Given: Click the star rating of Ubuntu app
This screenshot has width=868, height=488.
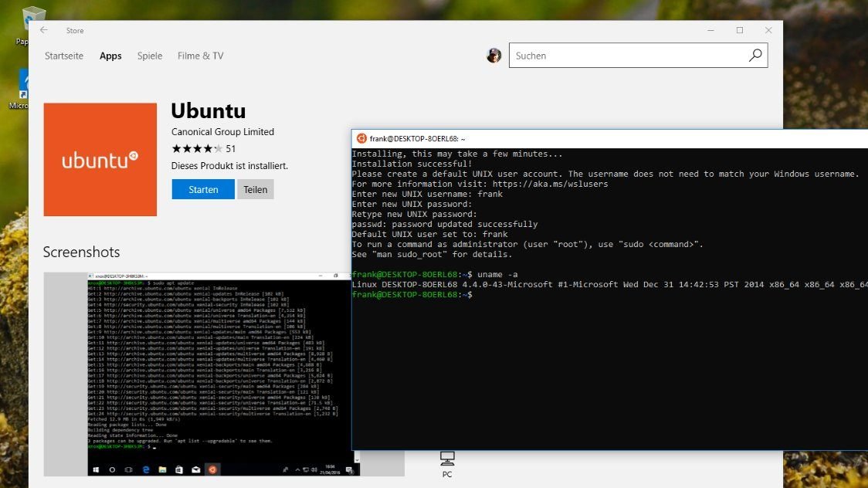Looking at the screenshot, I should tap(197, 148).
